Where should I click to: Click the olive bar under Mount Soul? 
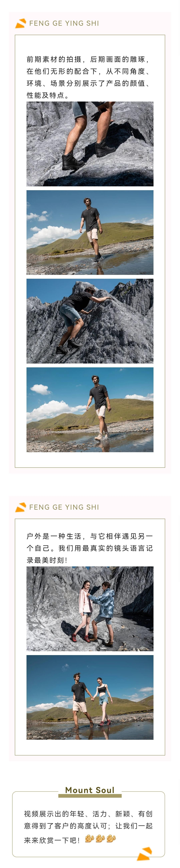(90, 796)
